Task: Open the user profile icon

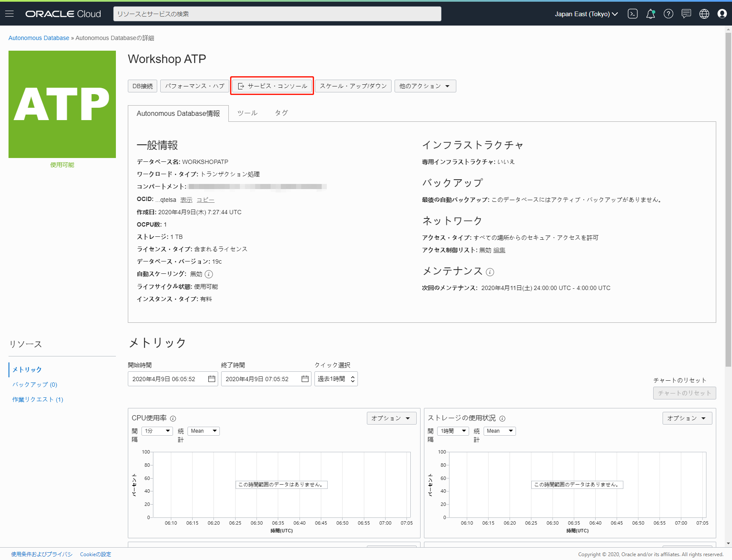Action: coord(722,14)
